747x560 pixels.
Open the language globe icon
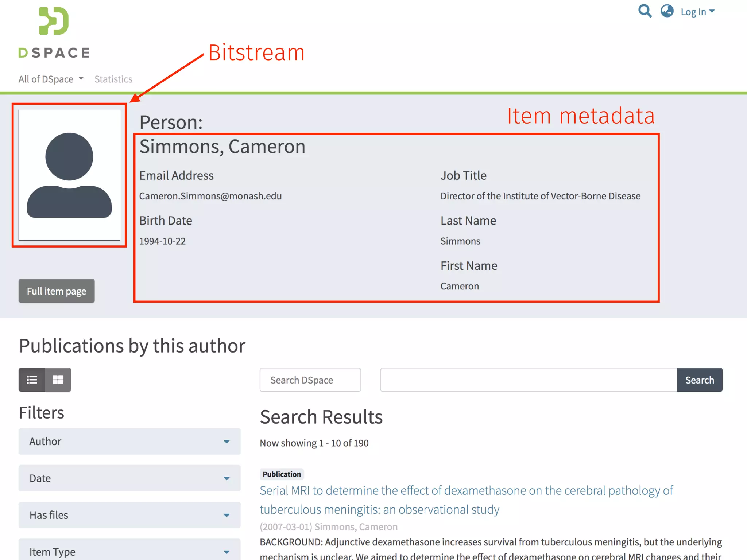pyautogui.click(x=667, y=11)
